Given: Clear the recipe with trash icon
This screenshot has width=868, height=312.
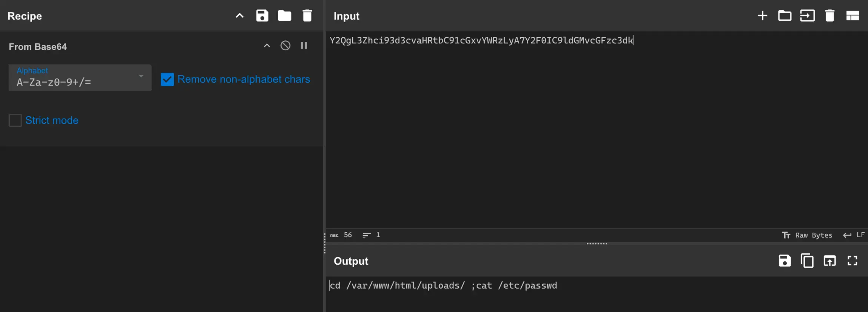Looking at the screenshot, I should pyautogui.click(x=307, y=16).
